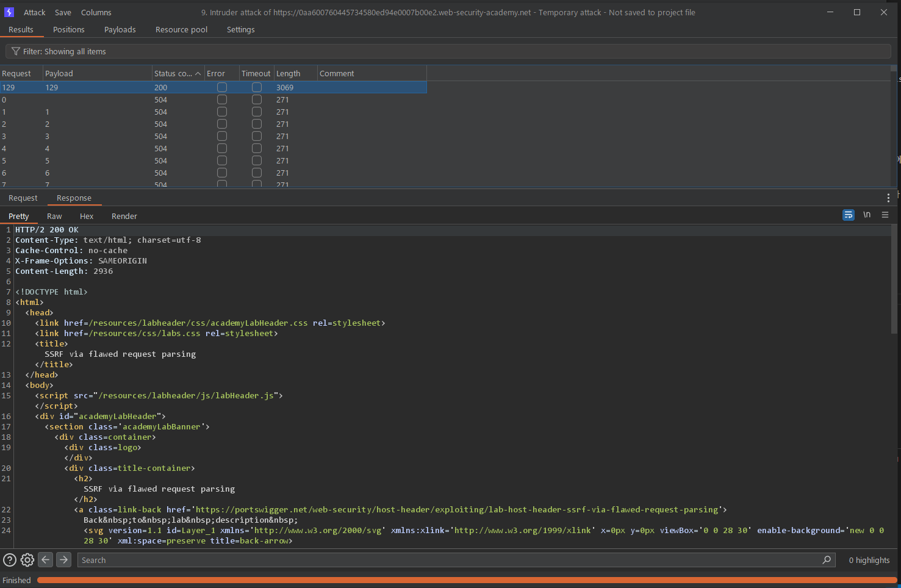Open search settings gear icon

[x=27, y=560]
